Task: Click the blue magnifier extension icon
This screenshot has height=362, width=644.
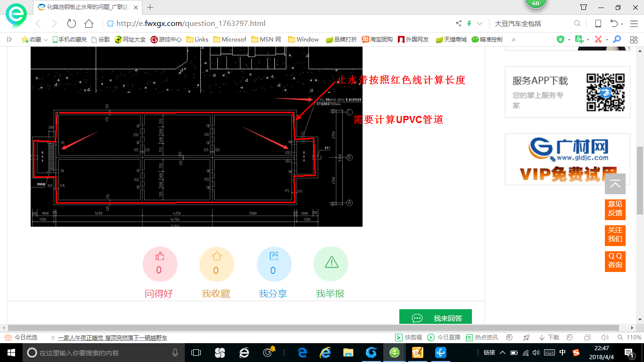Action: pos(617,40)
